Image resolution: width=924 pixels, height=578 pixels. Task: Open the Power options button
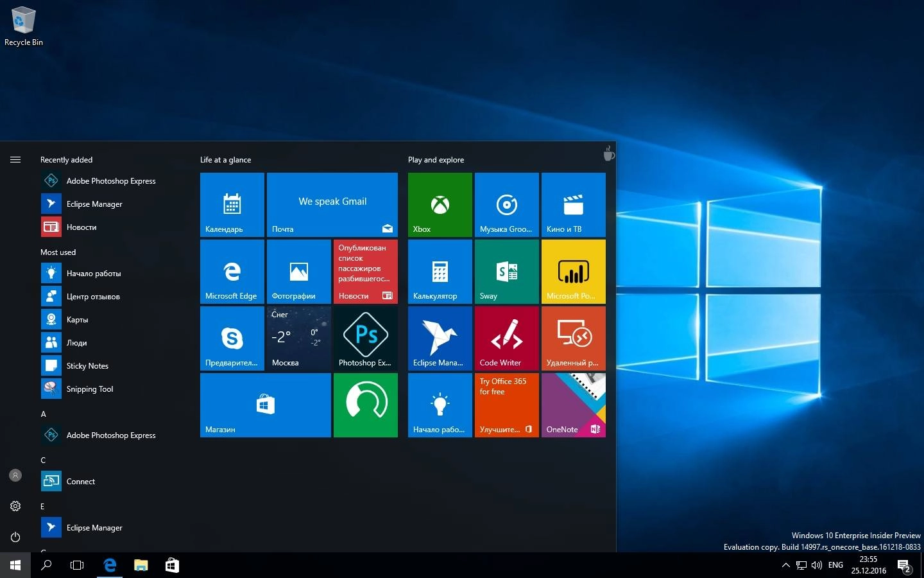tap(15, 537)
